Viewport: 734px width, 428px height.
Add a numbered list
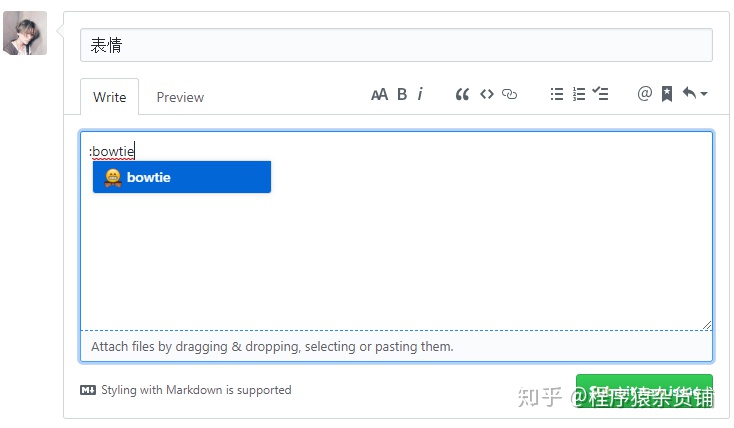579,95
